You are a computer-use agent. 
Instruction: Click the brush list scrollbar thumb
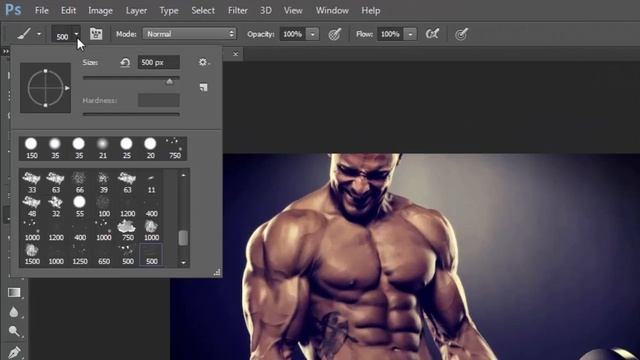[x=183, y=238]
